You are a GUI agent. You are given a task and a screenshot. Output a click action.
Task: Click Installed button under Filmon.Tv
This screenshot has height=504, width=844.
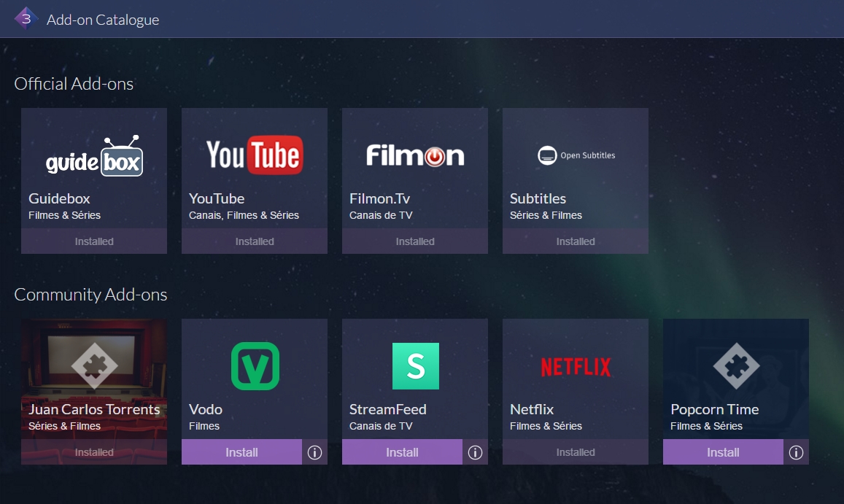415,241
